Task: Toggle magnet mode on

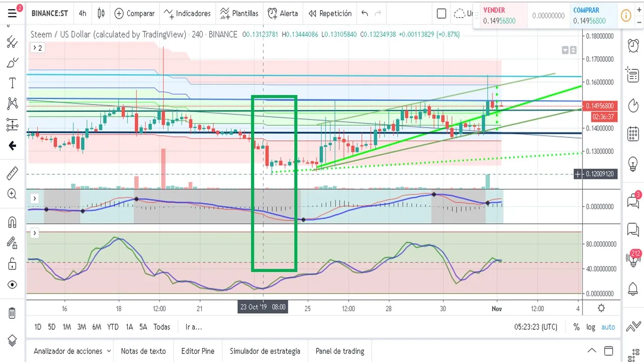Action: [12, 222]
